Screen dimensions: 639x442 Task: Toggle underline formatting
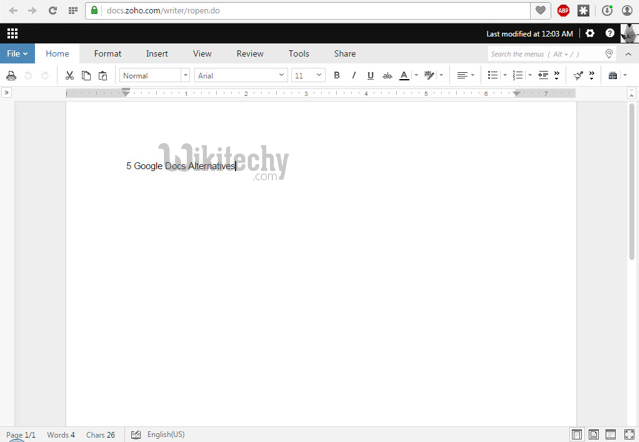pyautogui.click(x=370, y=75)
